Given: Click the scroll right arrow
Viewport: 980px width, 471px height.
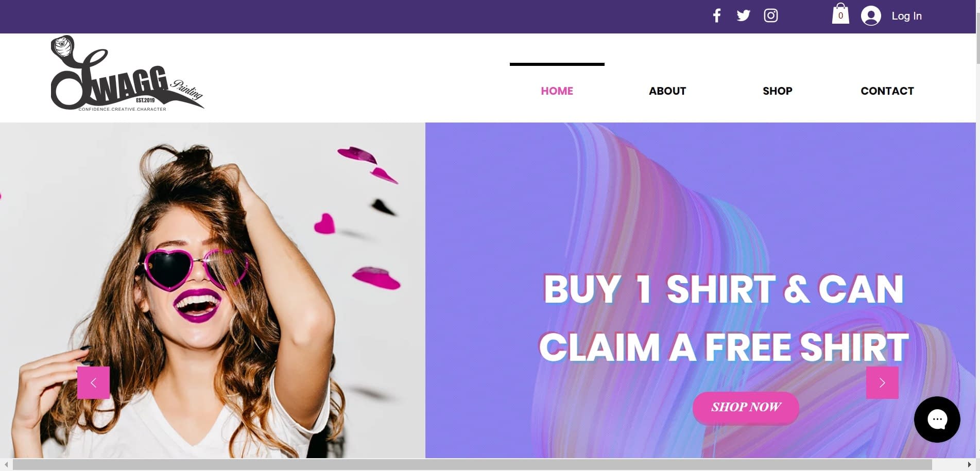Looking at the screenshot, I should tap(969, 465).
